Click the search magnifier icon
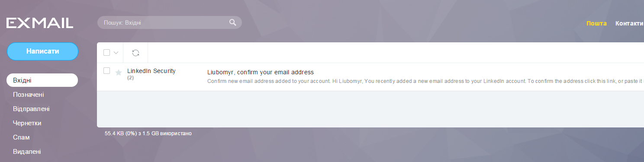This screenshot has height=162, width=644. [233, 22]
